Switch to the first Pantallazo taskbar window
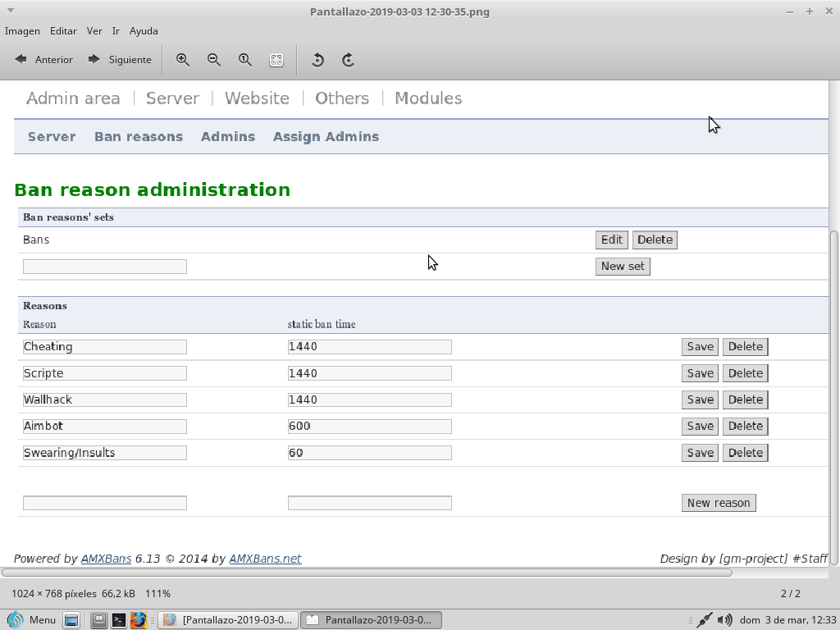840x630 pixels. 228,620
